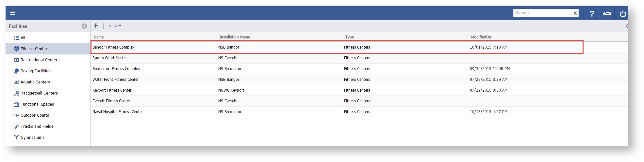This screenshot has height=162, width=644.
Task: Open the Bremerton Fitness Complex row
Action: 116,69
